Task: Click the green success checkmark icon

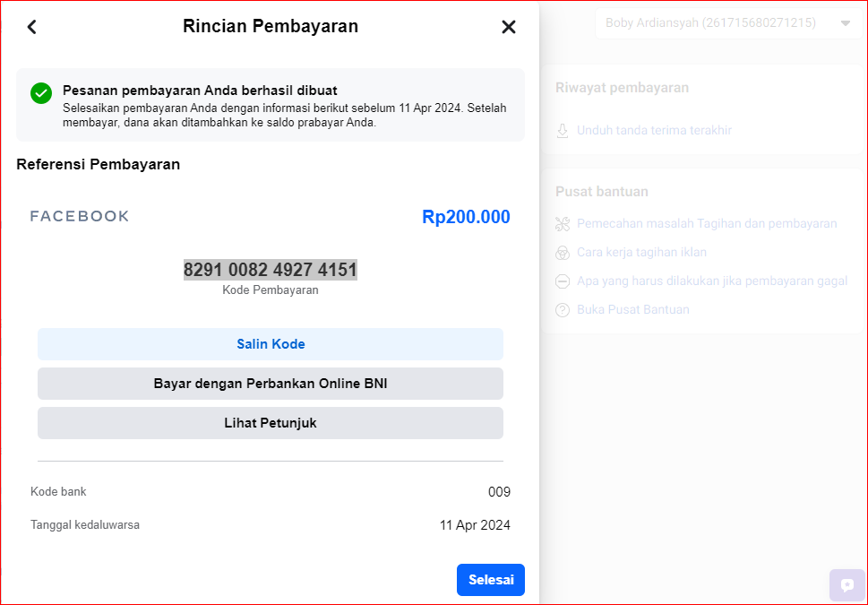Action: 41,93
